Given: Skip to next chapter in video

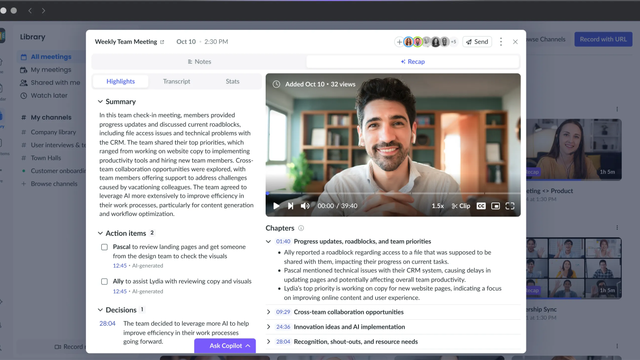Looking at the screenshot, I should (290, 206).
